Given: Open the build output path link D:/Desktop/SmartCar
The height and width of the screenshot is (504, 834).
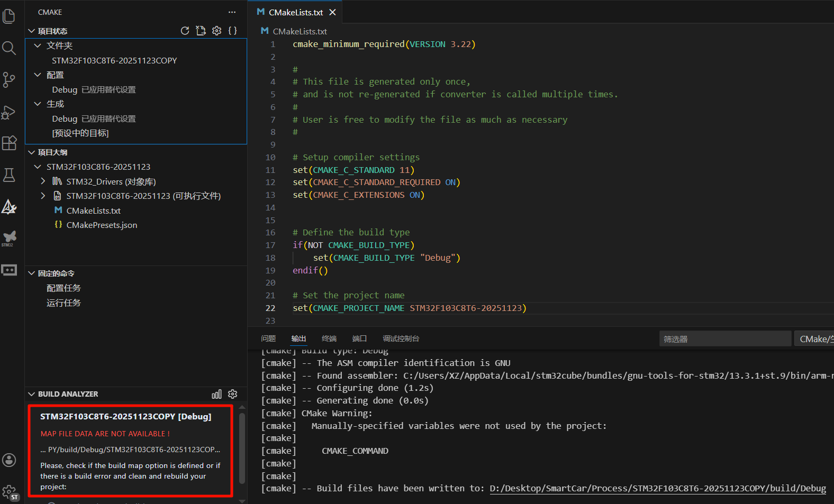Looking at the screenshot, I should 658,488.
